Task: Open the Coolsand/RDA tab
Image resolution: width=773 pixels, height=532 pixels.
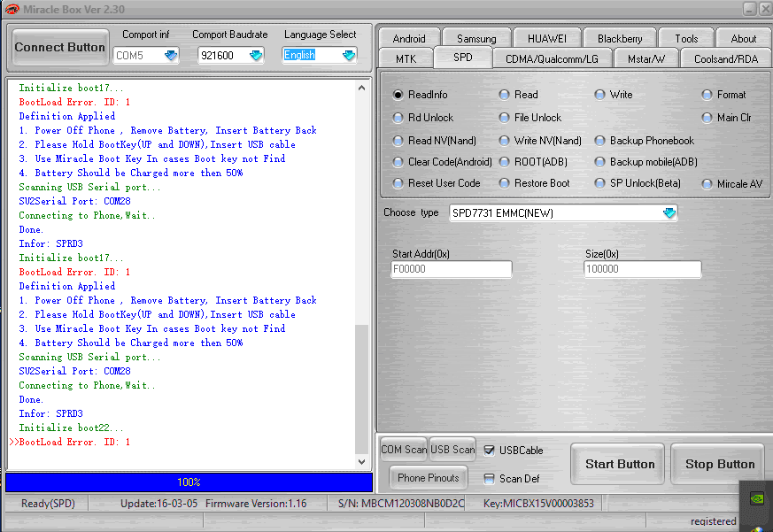Action: tap(726, 58)
